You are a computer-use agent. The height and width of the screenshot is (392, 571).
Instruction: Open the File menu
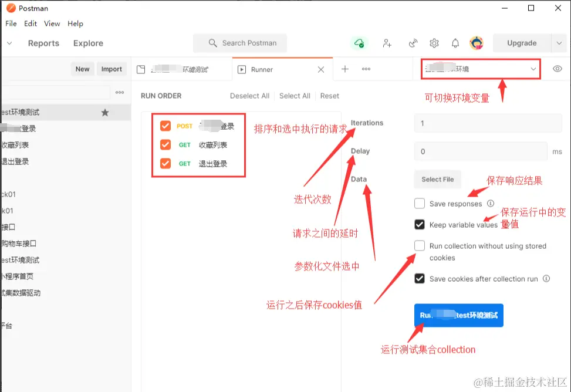click(11, 23)
